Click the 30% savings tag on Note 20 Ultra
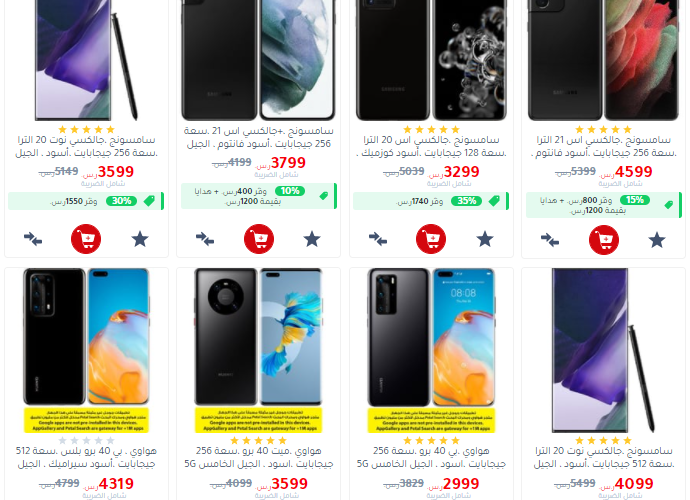This screenshot has height=500, width=690. 121,201
